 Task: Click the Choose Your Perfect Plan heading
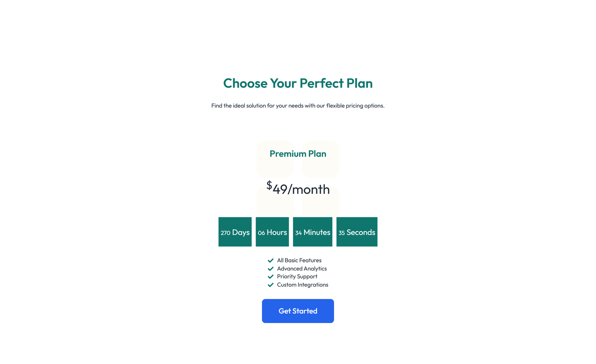(298, 83)
